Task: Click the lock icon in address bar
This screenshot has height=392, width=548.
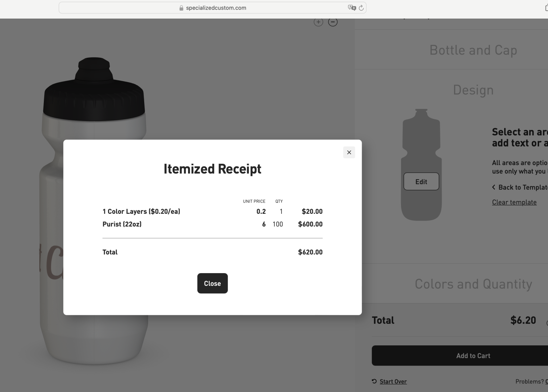Action: [x=181, y=8]
